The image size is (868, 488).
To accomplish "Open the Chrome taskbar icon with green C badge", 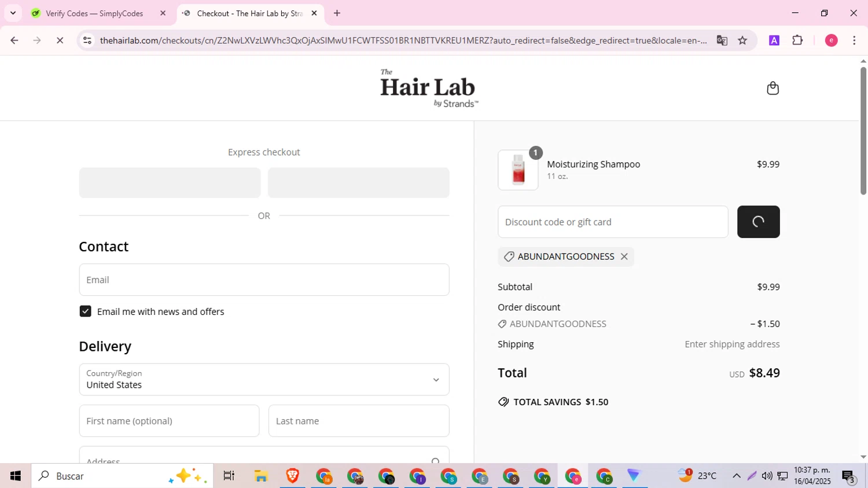I will 604,476.
